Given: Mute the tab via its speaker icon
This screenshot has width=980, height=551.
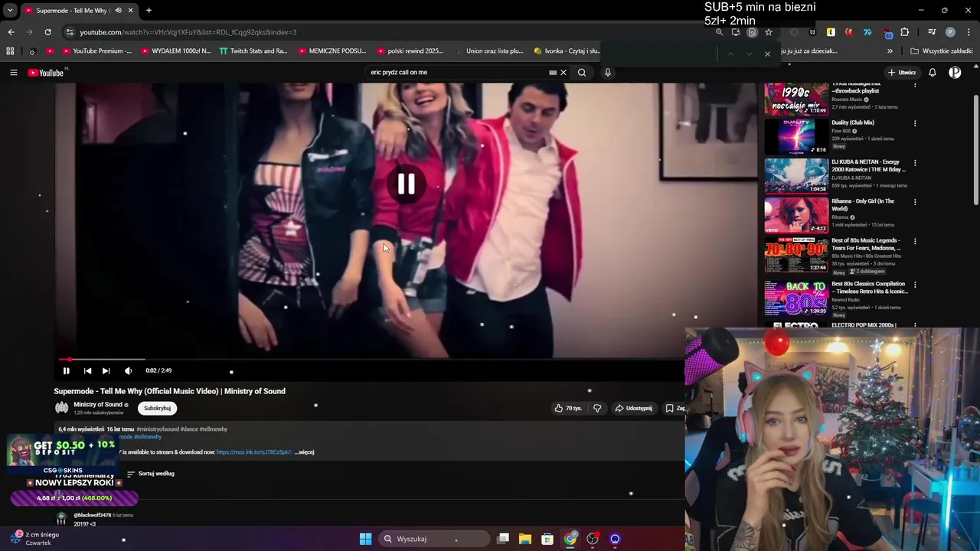Looking at the screenshot, I should [x=118, y=11].
